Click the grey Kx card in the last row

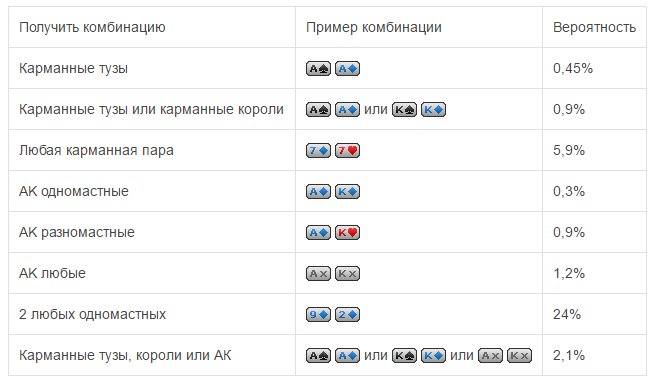pyautogui.click(x=520, y=356)
